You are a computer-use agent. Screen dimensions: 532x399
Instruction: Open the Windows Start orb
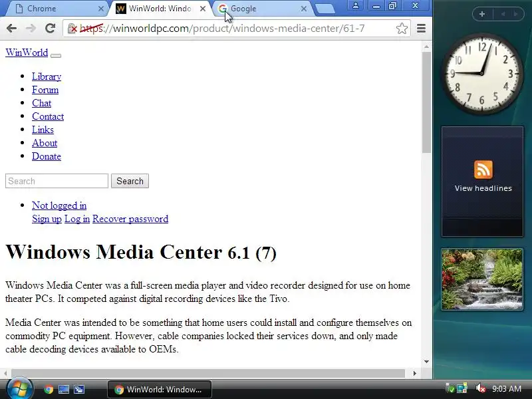pyautogui.click(x=19, y=388)
